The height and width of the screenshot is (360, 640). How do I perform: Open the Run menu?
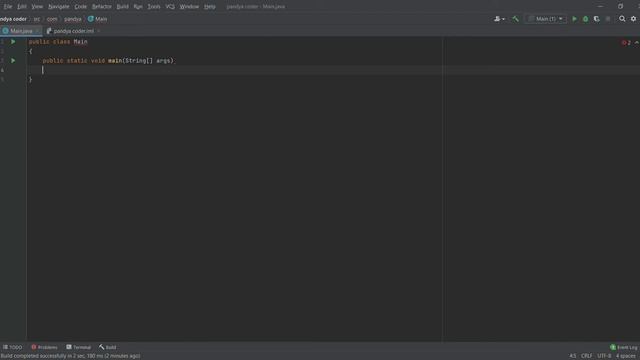[x=138, y=7]
